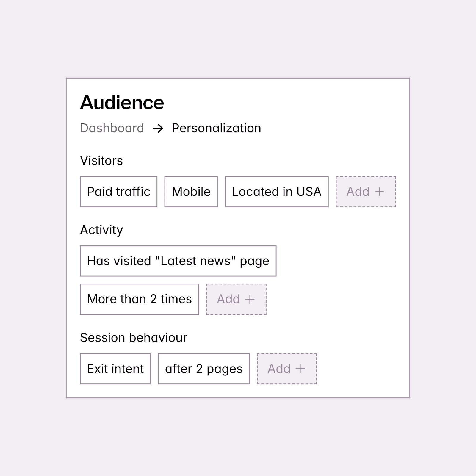Select the Exit intent behaviour chip
This screenshot has width=476, height=476.
(x=115, y=369)
